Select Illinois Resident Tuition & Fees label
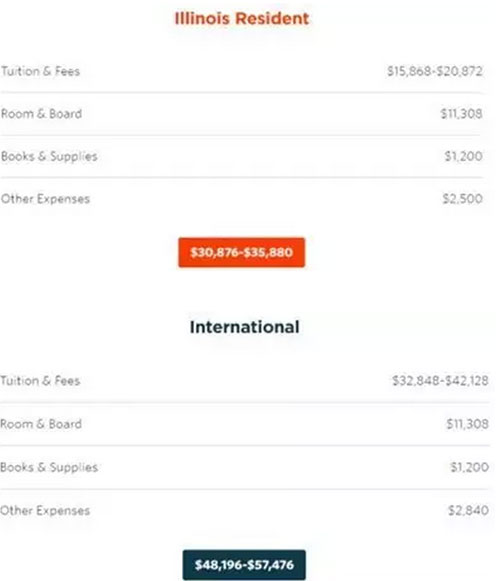Image resolution: width=500 pixels, height=581 pixels. coord(40,71)
